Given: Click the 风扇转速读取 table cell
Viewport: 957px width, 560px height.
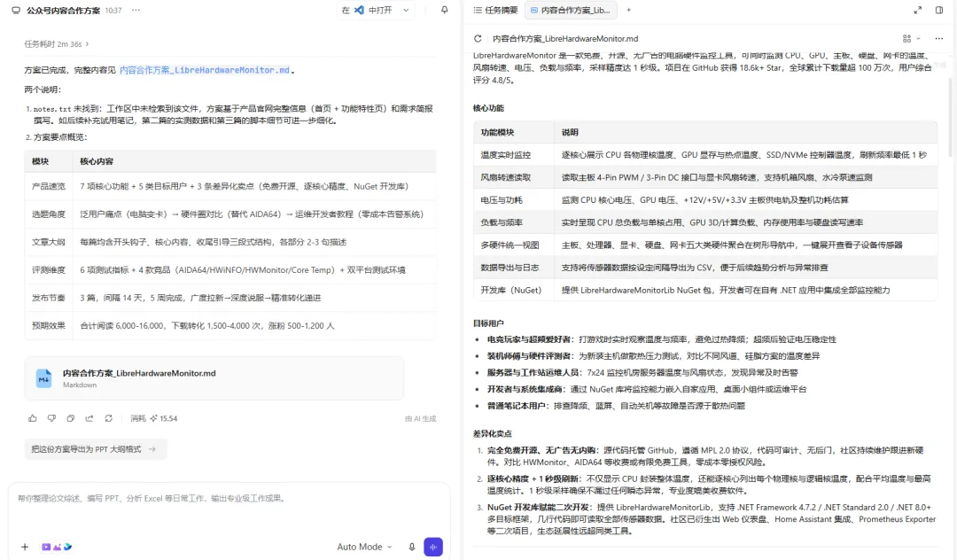Looking at the screenshot, I should pyautogui.click(x=513, y=177).
